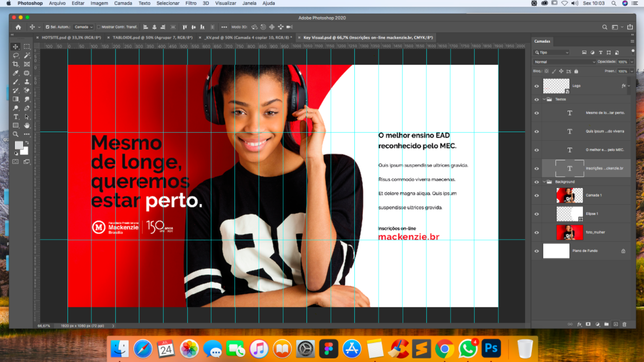Select the Lasso tool
The image size is (644, 362).
click(15, 56)
